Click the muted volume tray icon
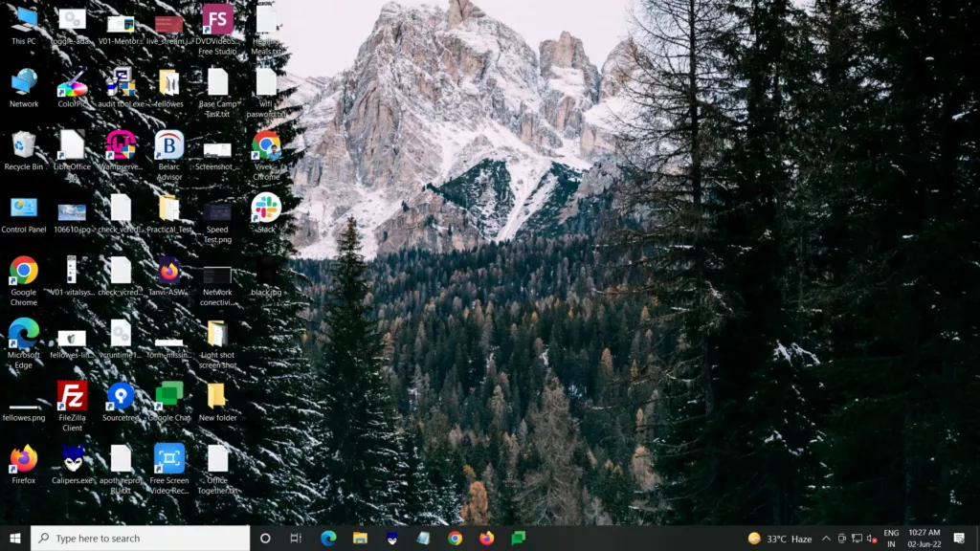The width and height of the screenshot is (980, 551). 872,539
